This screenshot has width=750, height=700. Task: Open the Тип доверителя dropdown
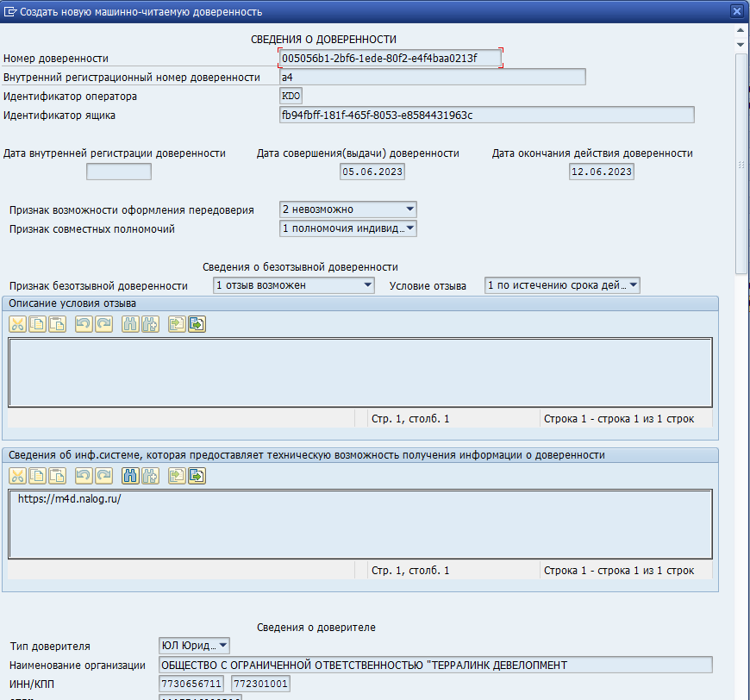click(x=223, y=645)
